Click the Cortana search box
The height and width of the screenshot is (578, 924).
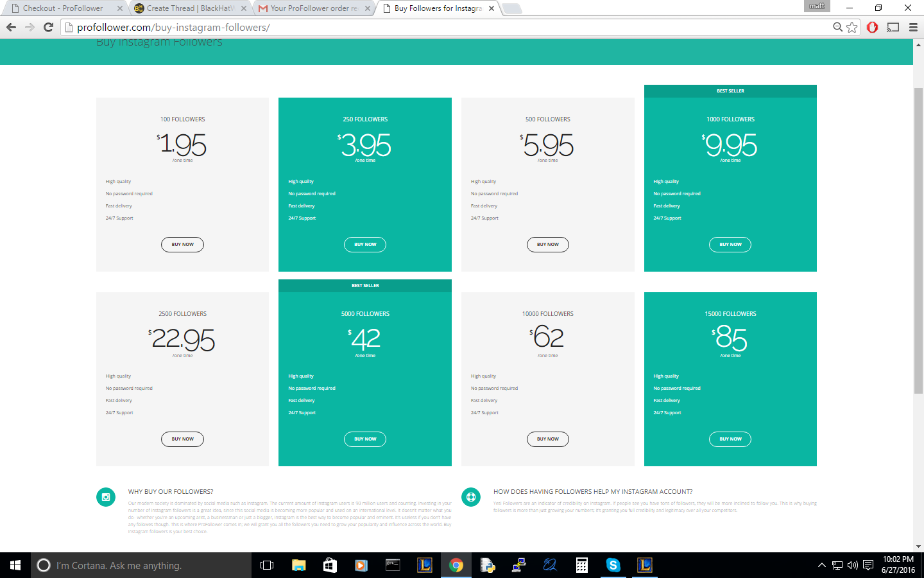pos(141,565)
